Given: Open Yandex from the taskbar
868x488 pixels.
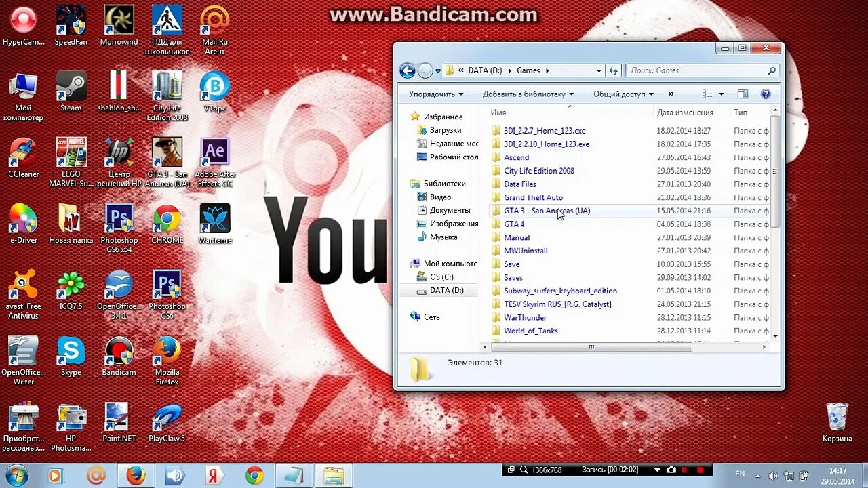Looking at the screenshot, I should (216, 476).
